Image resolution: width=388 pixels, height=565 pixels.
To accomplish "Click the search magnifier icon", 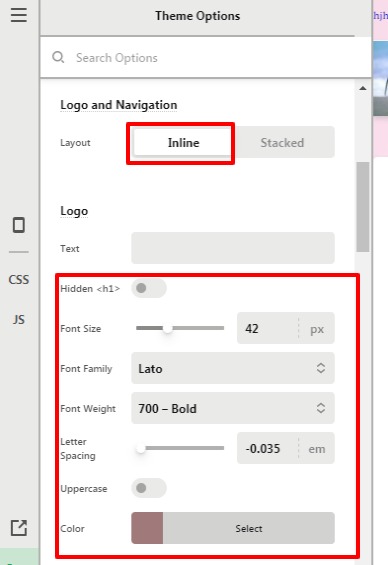I will tap(58, 57).
